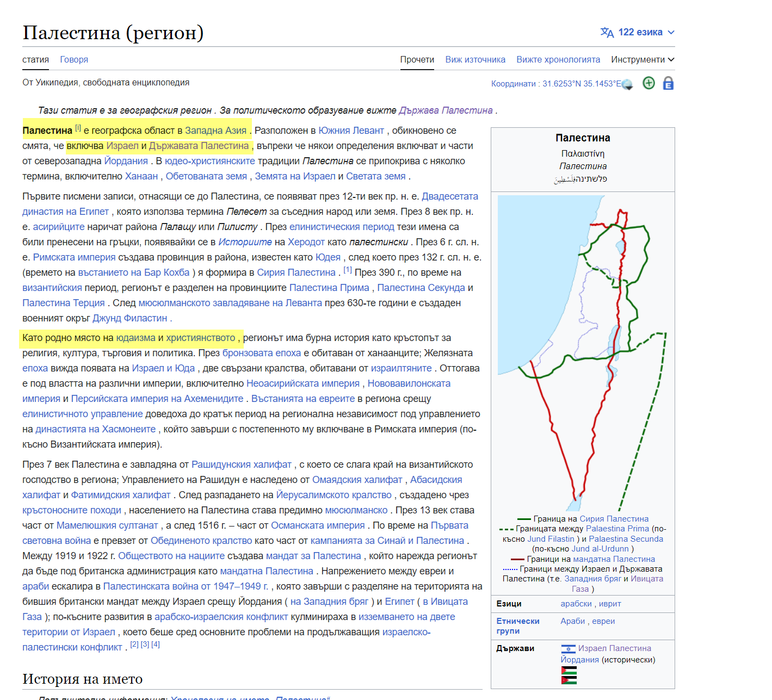772x700 pixels.
Task: Expand the 122 езика language dropdown
Action: coord(641,33)
